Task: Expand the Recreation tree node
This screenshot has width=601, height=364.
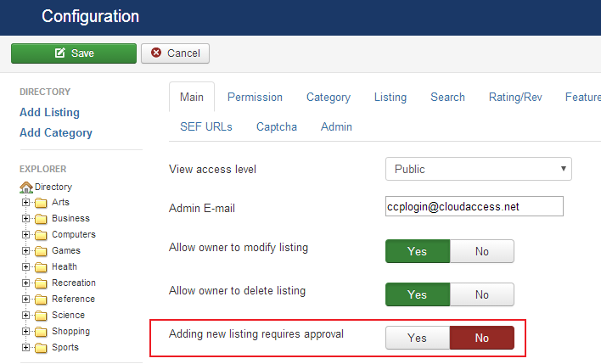Action: (26, 283)
